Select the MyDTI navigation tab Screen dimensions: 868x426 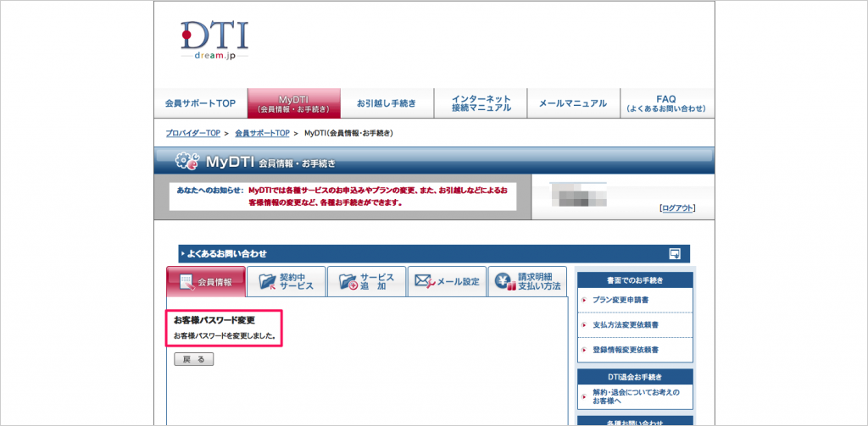(x=294, y=103)
